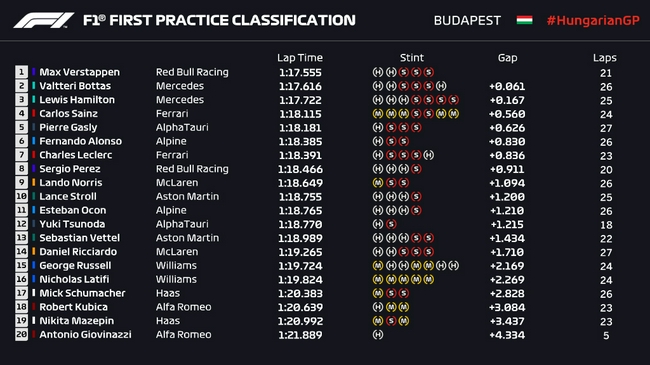Select Valtteri Bottas driver name
The image size is (650, 365).
(75, 86)
